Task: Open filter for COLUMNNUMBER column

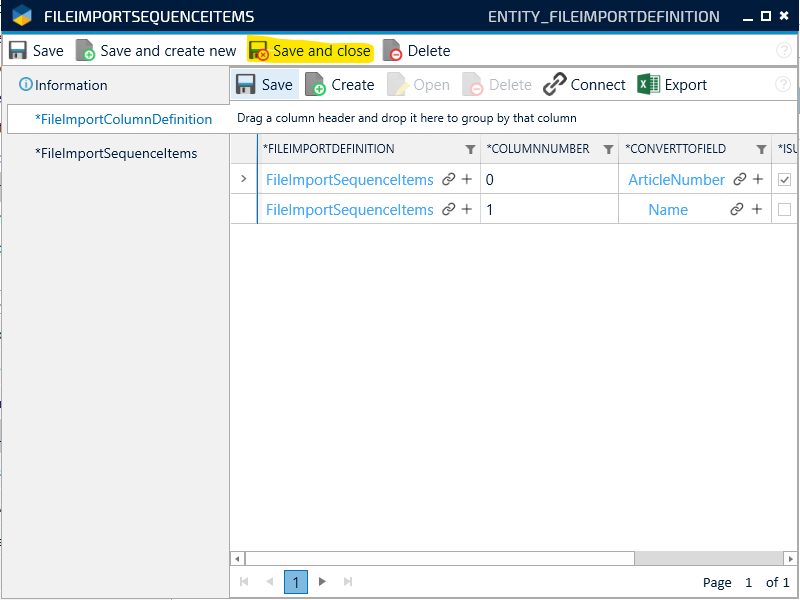Action: click(607, 150)
